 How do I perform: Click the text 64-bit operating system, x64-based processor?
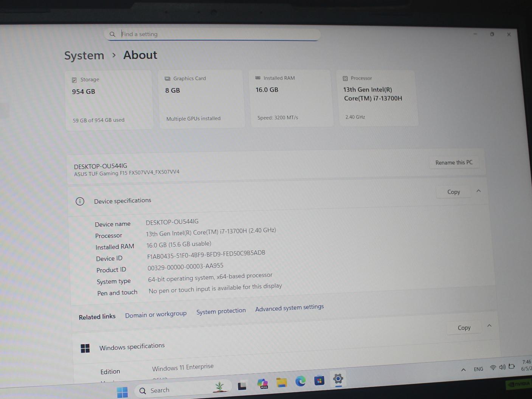[x=210, y=277]
